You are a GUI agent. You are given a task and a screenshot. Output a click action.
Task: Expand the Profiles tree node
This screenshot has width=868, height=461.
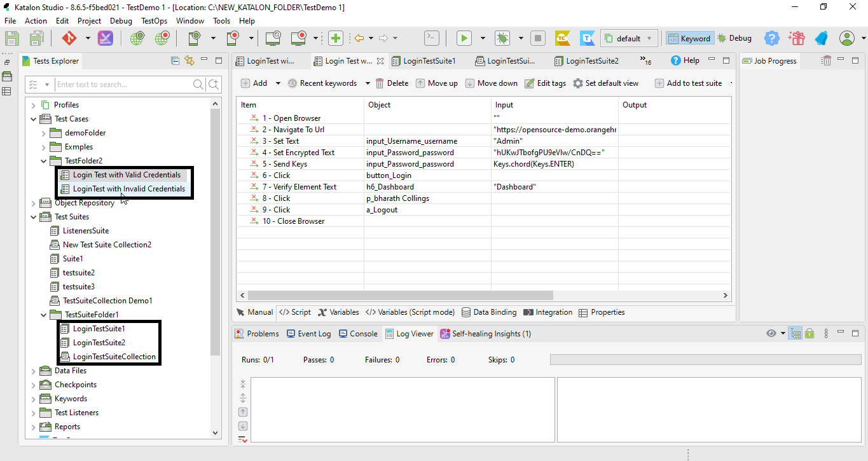pos(34,105)
